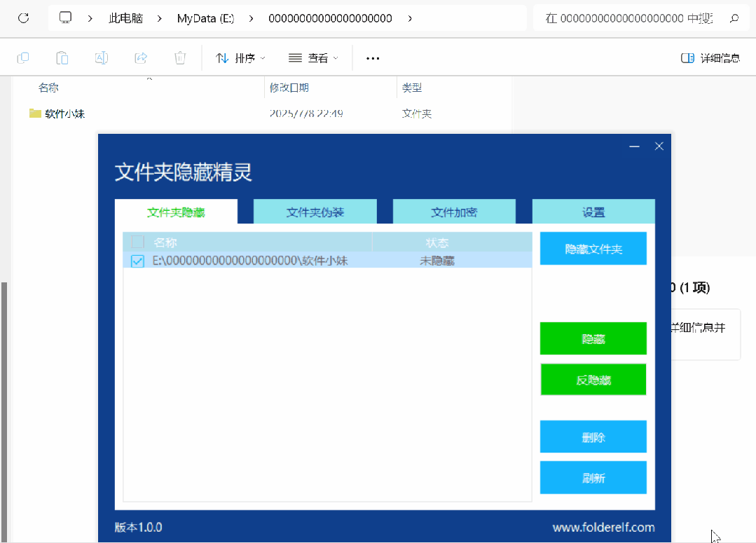Switch to the 文件夹伪装 tab

click(315, 212)
